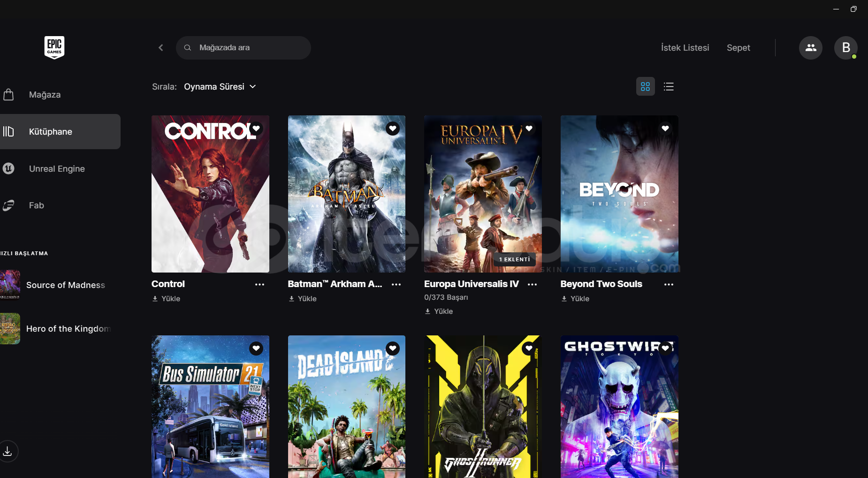868x478 pixels.
Task: Open the Mağaza section
Action: tap(45, 95)
